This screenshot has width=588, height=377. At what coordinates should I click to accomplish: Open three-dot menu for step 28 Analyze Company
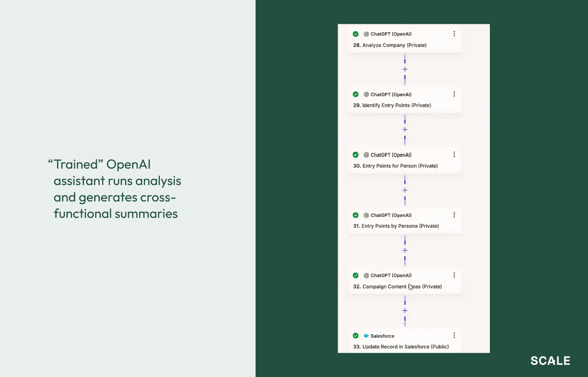[x=454, y=34]
